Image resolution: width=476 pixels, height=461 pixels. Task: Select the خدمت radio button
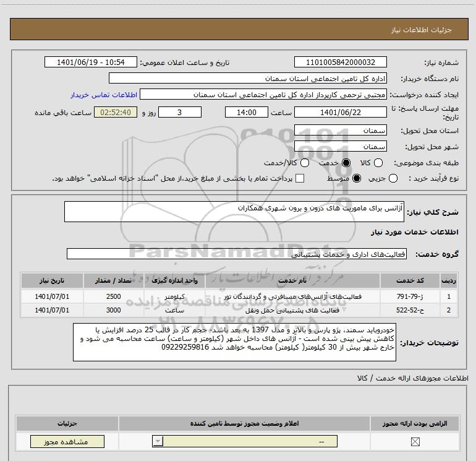[x=346, y=163]
